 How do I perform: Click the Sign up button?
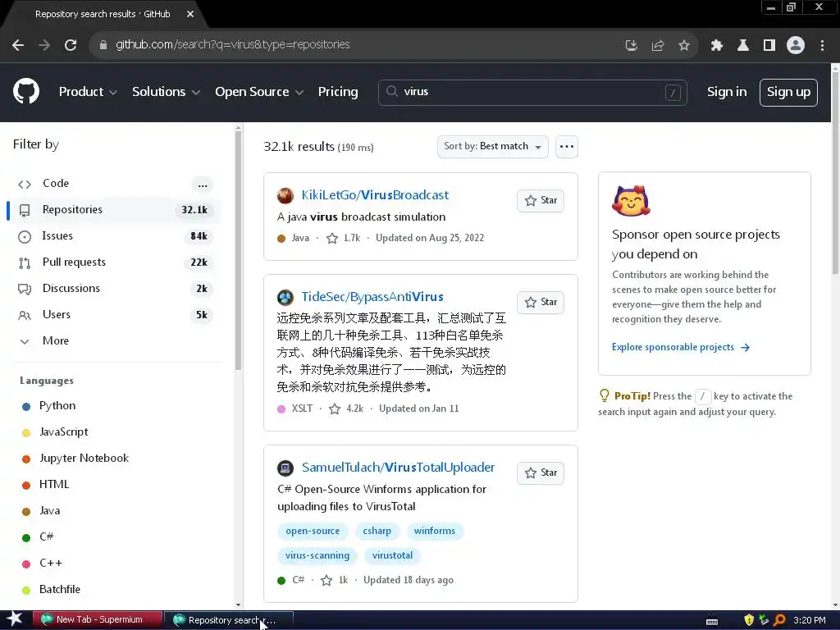point(788,92)
